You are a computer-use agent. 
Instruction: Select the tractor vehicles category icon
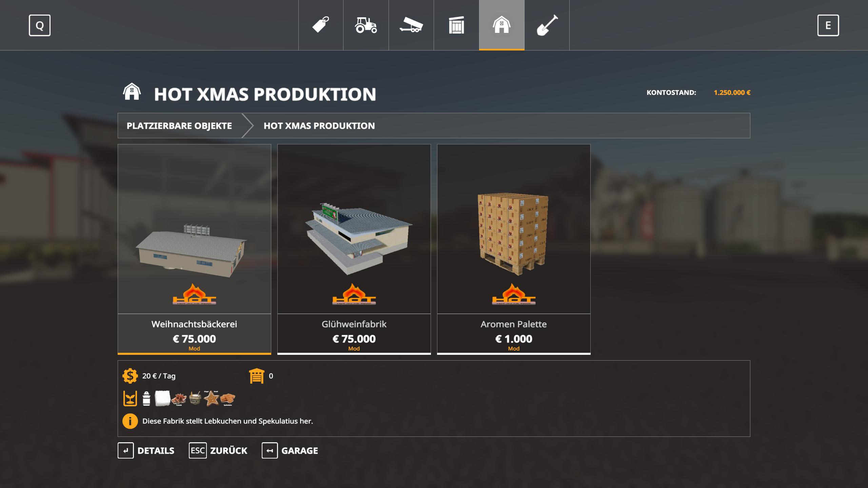tap(366, 25)
